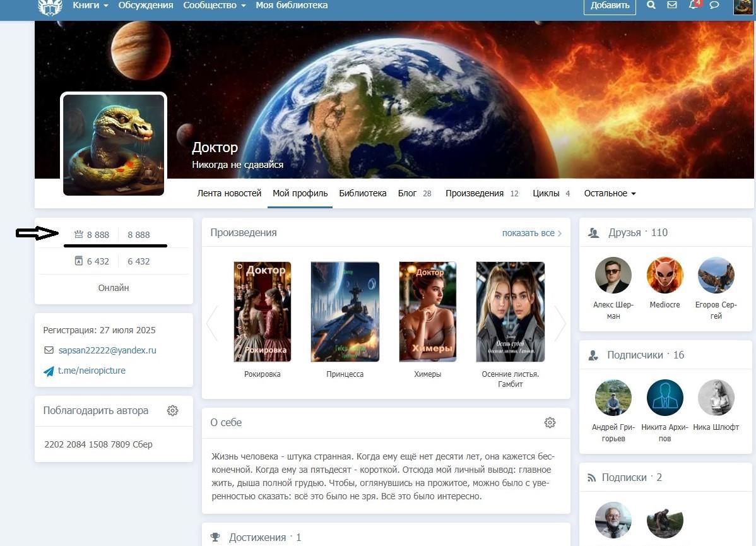Click the snake profile picture
The height and width of the screenshot is (546, 756).
tap(114, 145)
